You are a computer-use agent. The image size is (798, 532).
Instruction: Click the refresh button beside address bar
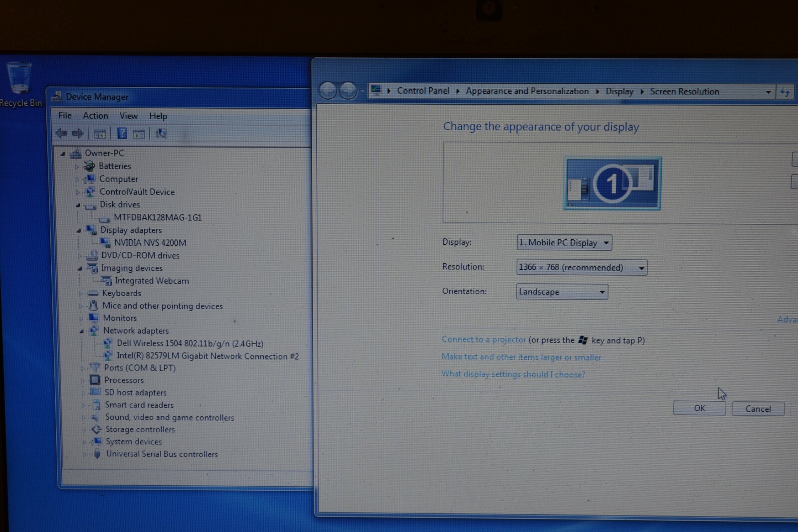tap(785, 92)
